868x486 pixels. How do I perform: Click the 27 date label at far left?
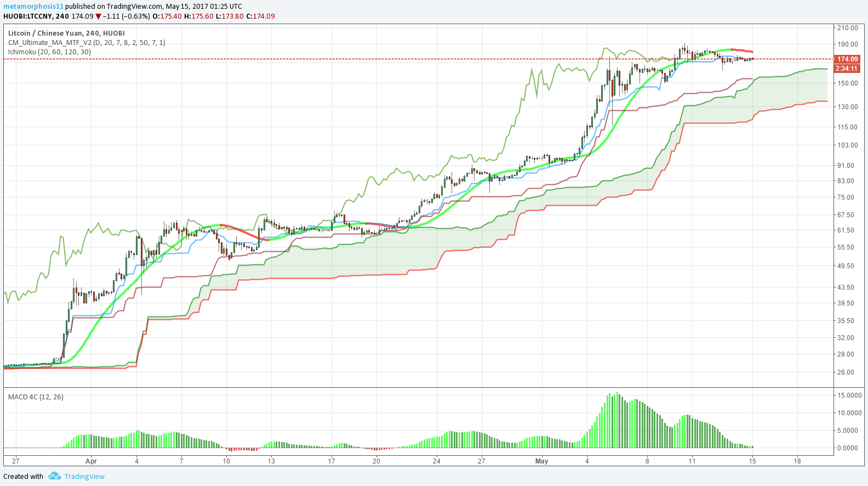(x=16, y=461)
